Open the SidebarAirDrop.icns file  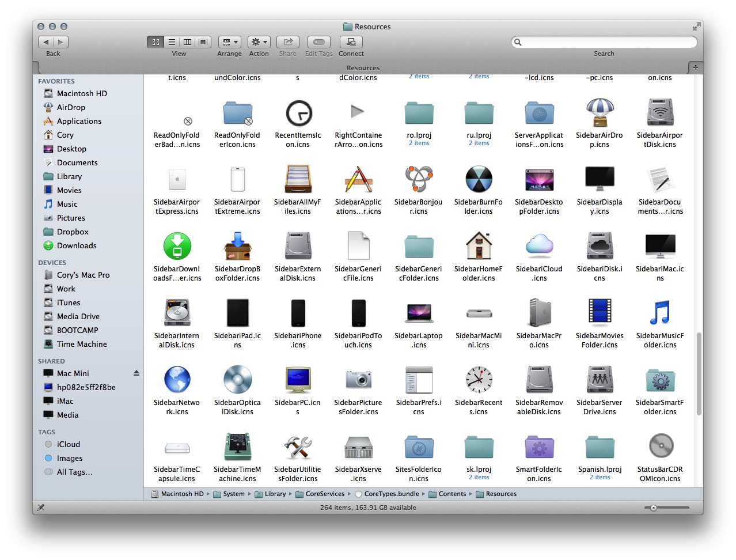(x=600, y=113)
